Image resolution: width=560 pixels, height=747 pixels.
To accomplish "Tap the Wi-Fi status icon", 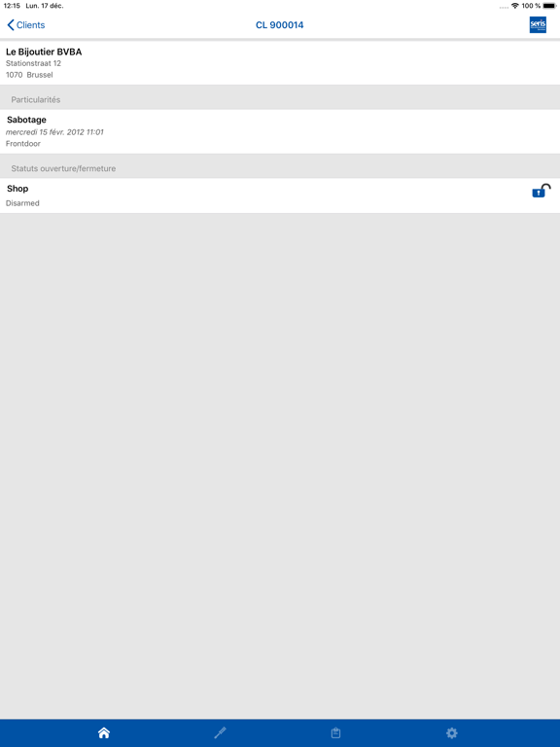I will (x=514, y=6).
